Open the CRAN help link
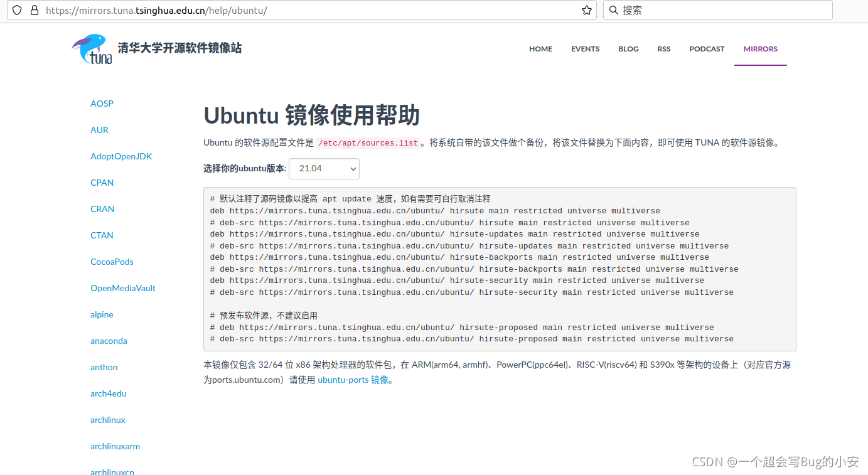 click(102, 209)
